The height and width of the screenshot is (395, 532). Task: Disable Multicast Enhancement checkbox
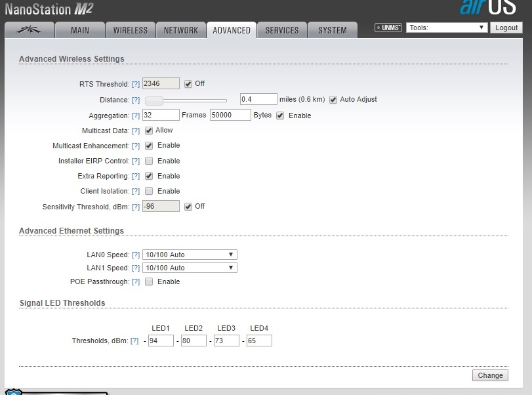click(x=149, y=146)
